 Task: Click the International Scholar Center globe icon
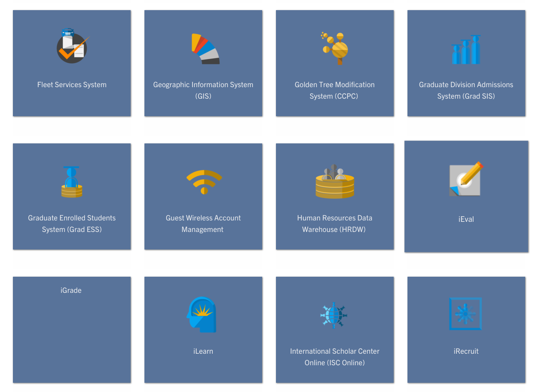(334, 315)
